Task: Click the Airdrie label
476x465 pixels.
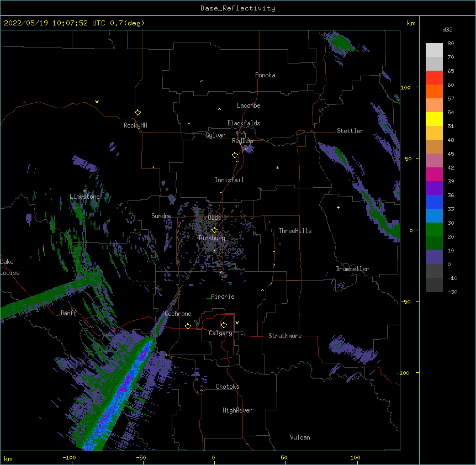Action: tap(223, 297)
